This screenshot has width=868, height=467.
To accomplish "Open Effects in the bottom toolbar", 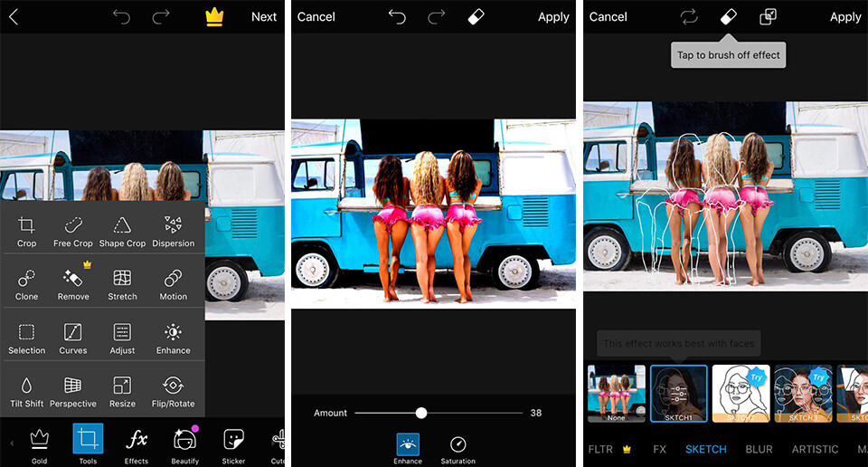I will 137,446.
